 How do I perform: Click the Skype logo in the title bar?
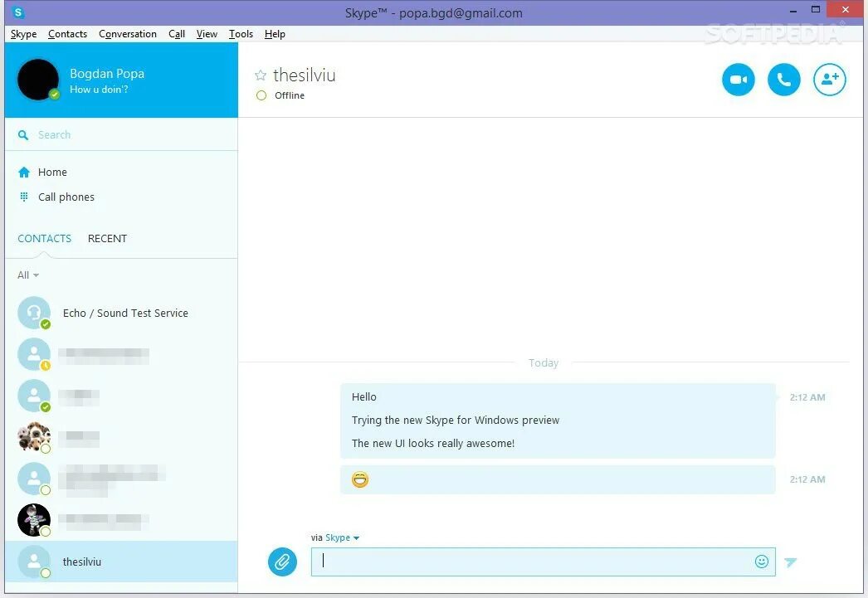pyautogui.click(x=17, y=12)
